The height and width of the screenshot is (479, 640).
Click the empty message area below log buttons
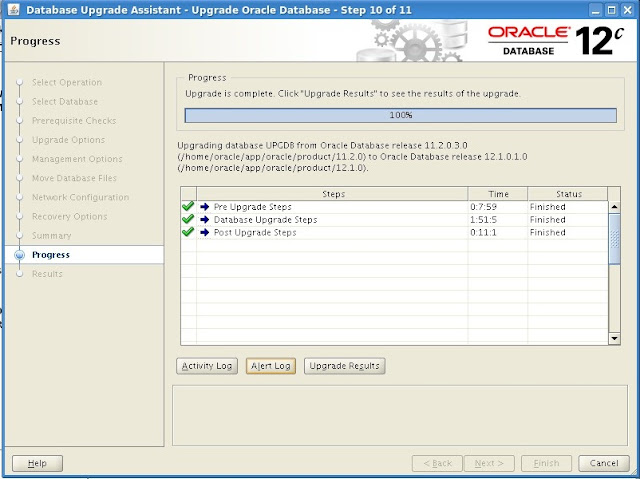pyautogui.click(x=400, y=415)
